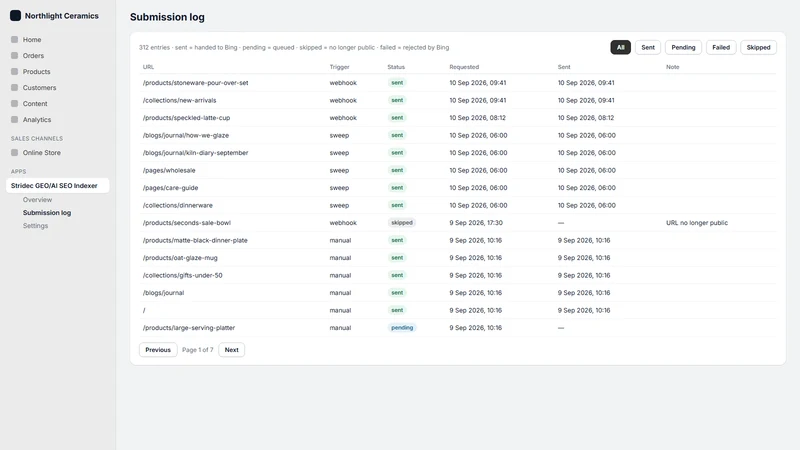The height and width of the screenshot is (450, 800).
Task: Click the pending status badge
Action: pos(402,328)
